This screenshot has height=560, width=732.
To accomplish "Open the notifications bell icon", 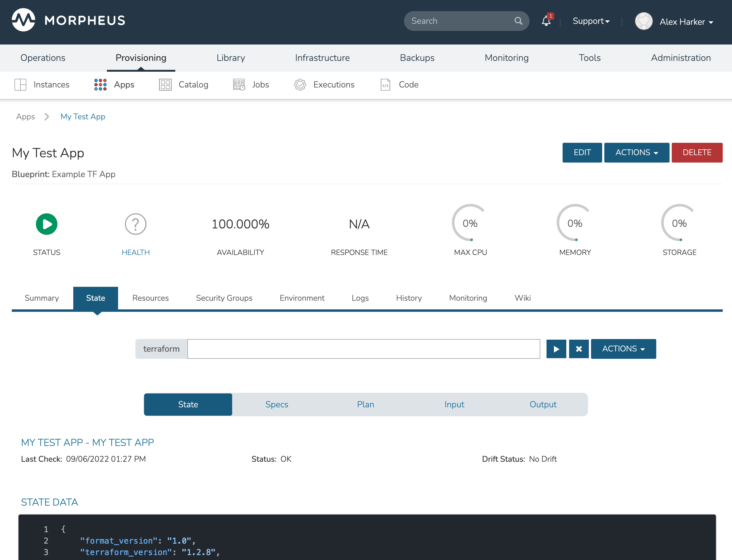I will click(x=546, y=21).
